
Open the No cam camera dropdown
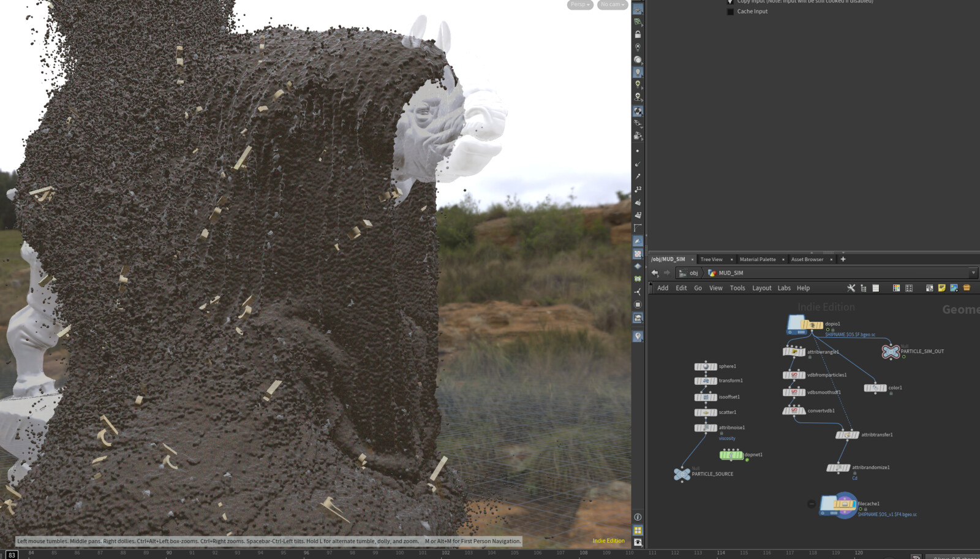tap(612, 5)
